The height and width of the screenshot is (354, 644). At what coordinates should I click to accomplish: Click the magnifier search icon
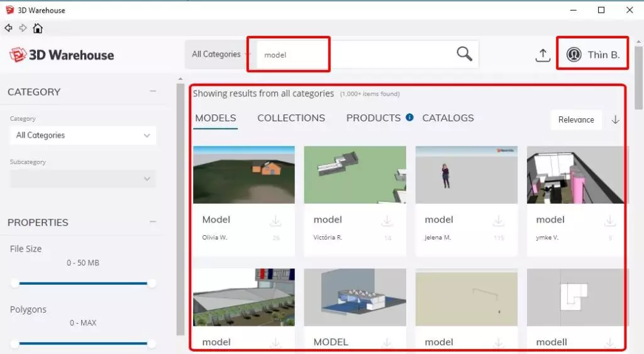464,54
